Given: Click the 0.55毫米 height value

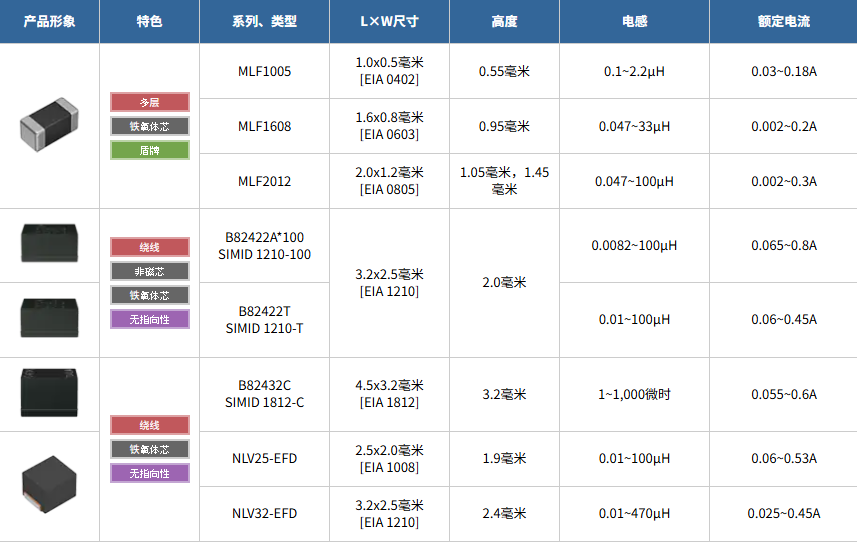Looking at the screenshot, I should pyautogui.click(x=504, y=71).
